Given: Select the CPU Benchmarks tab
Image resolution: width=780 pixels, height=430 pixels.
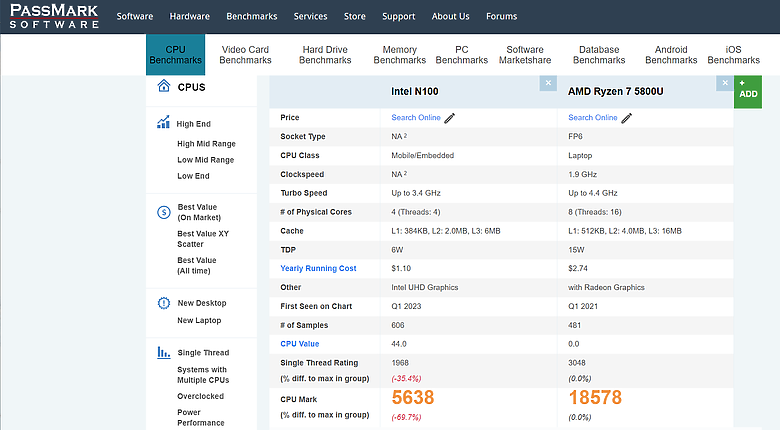Looking at the screenshot, I should click(176, 55).
